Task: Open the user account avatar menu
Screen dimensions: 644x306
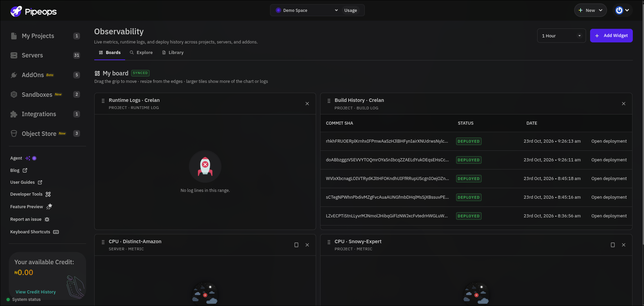Action: click(622, 10)
